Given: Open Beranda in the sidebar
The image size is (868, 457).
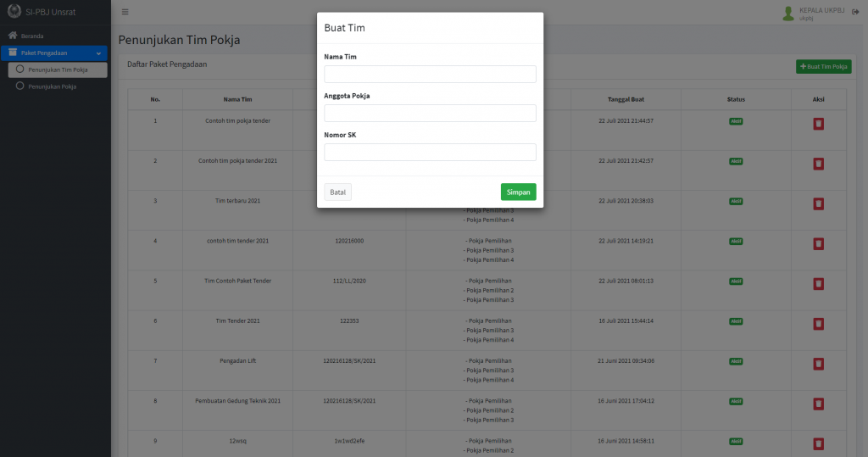Looking at the screenshot, I should (x=32, y=36).
